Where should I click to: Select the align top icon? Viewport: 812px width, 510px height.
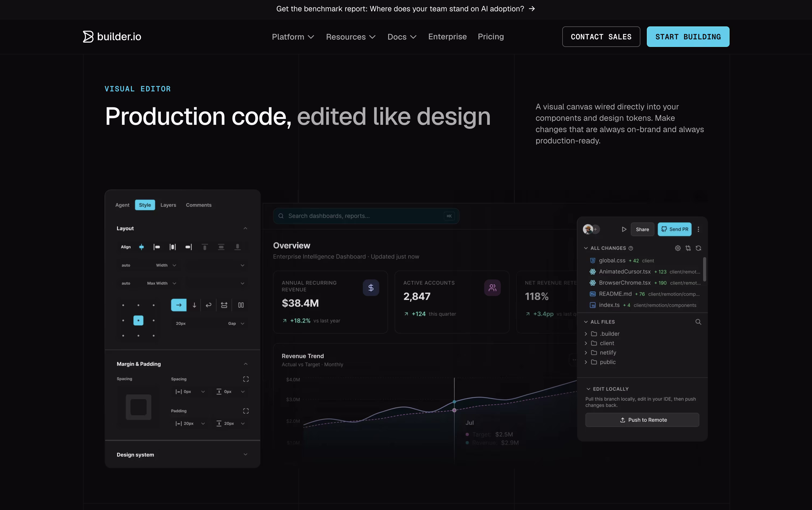[204, 247]
